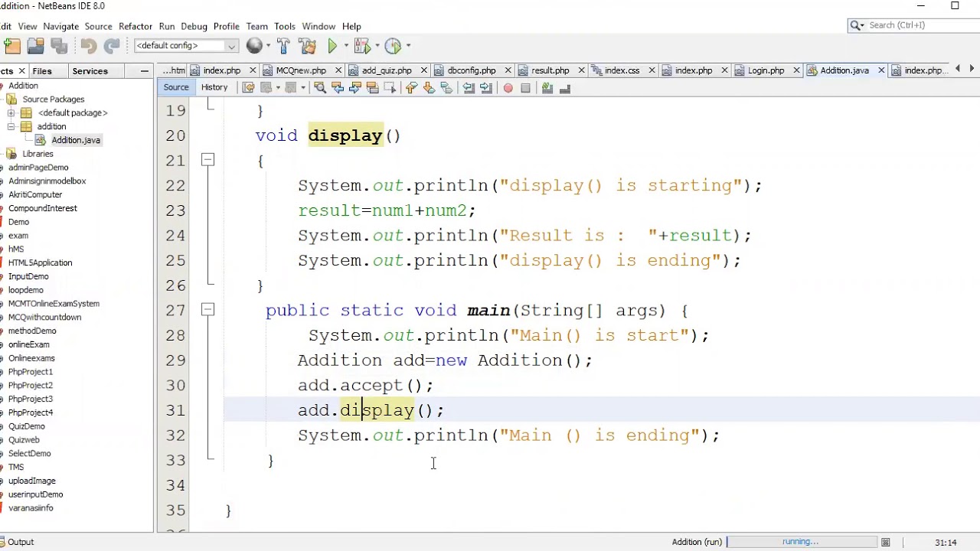
Task: Toggle Rectangular Selection mode
Action: click(x=390, y=88)
